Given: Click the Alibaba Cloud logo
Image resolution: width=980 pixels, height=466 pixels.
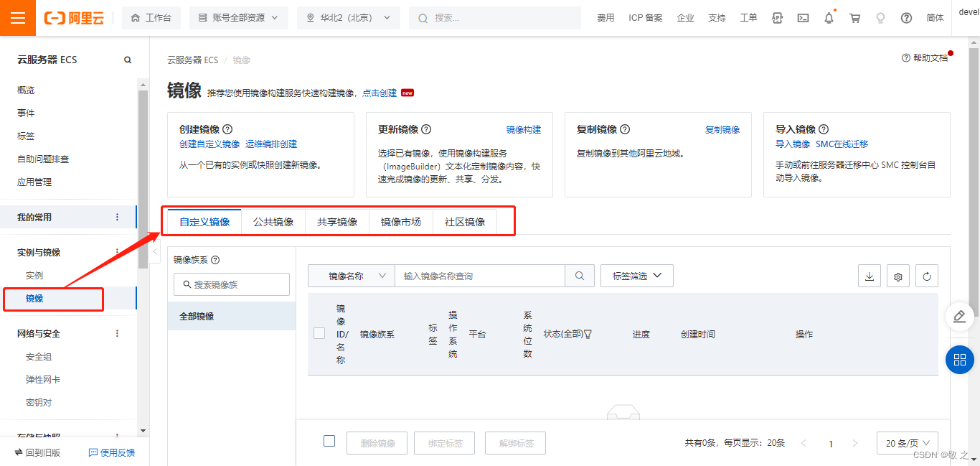Looking at the screenshot, I should tap(73, 18).
